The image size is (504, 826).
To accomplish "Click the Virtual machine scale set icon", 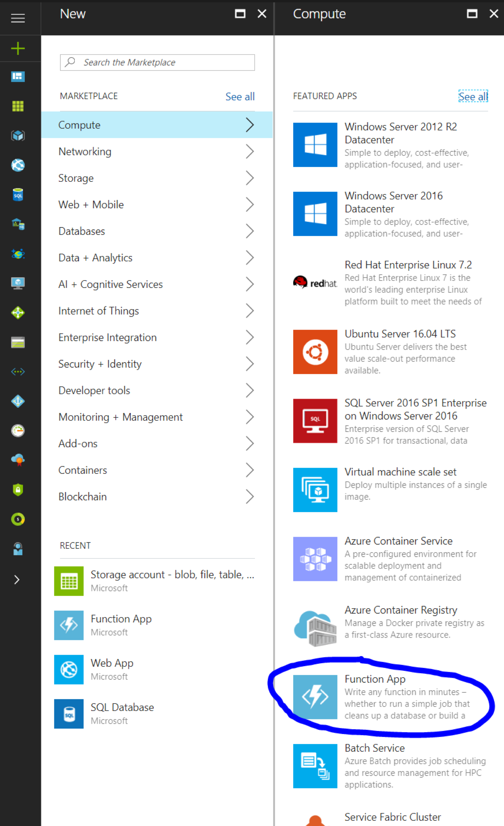I will [x=315, y=490].
